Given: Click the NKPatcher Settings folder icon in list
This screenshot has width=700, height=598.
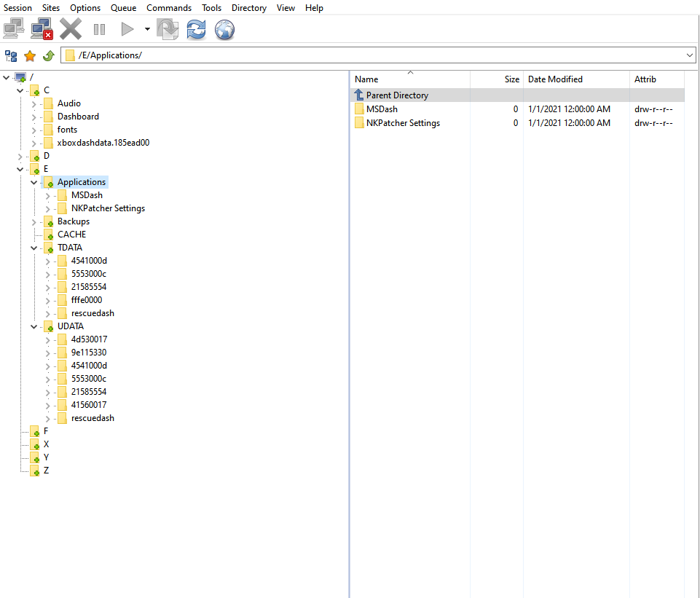Looking at the screenshot, I should point(359,122).
